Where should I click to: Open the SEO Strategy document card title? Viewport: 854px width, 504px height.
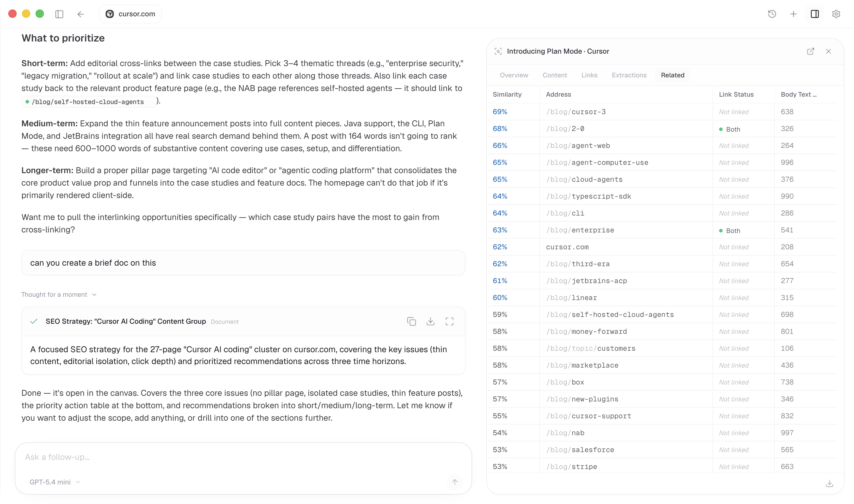tap(126, 321)
